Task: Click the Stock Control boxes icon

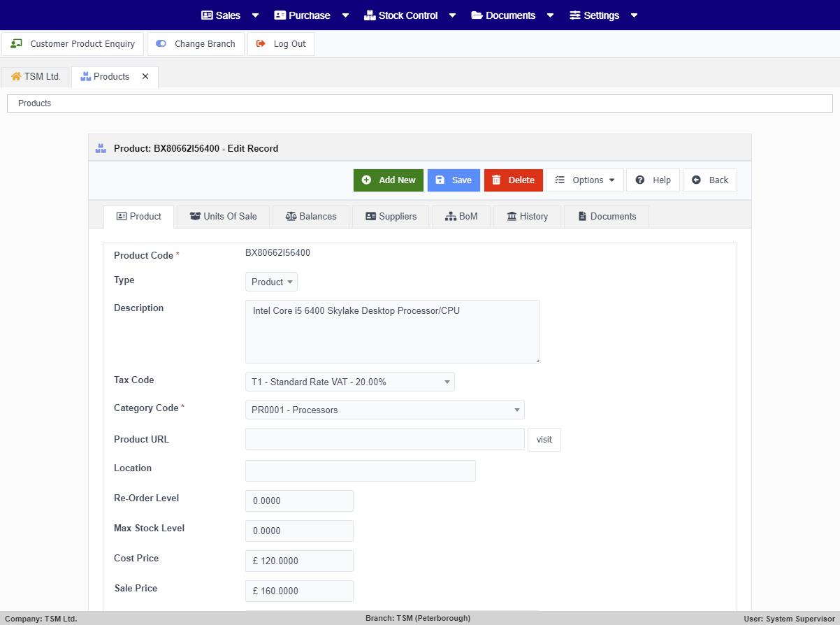Action: 370,15
